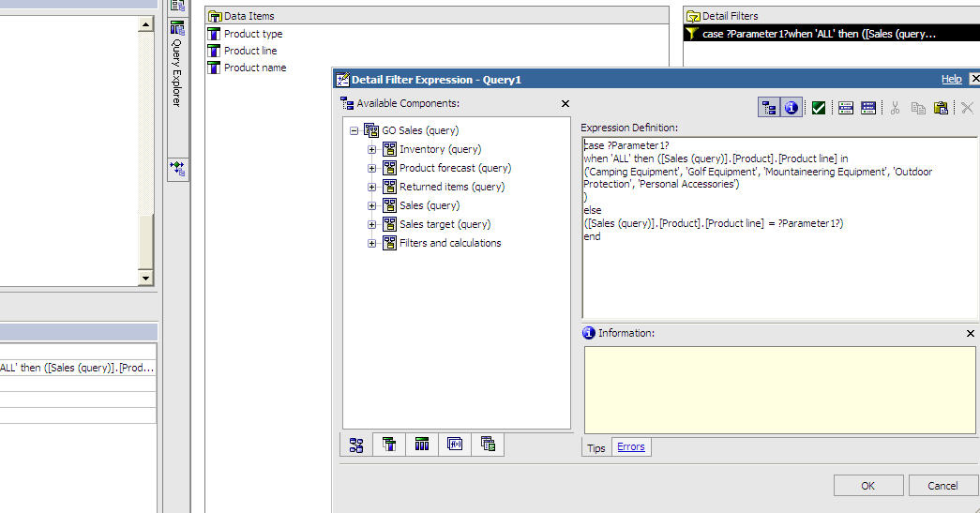
Task: Toggle the Available Components tree toolbar icon
Action: (769, 108)
